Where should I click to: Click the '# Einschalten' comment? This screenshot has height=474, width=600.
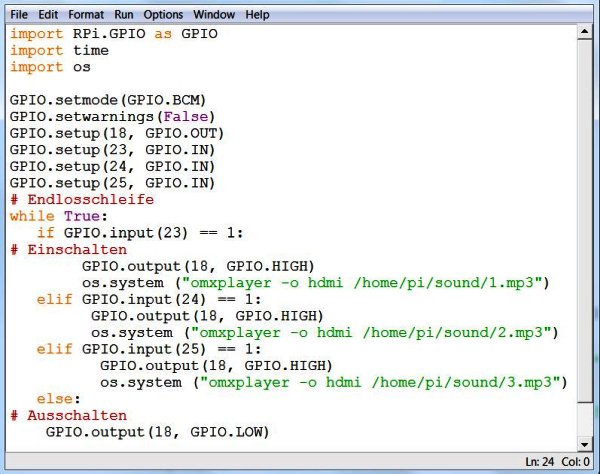point(68,249)
